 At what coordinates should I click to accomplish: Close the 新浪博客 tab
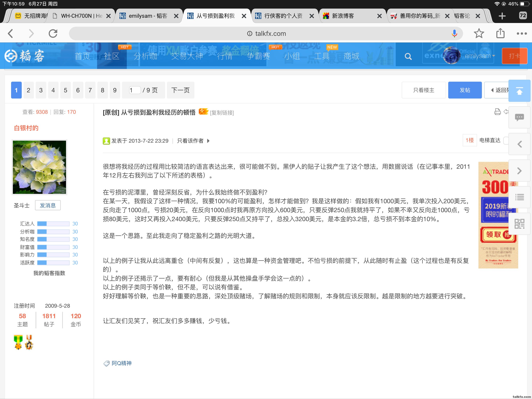[x=379, y=16]
